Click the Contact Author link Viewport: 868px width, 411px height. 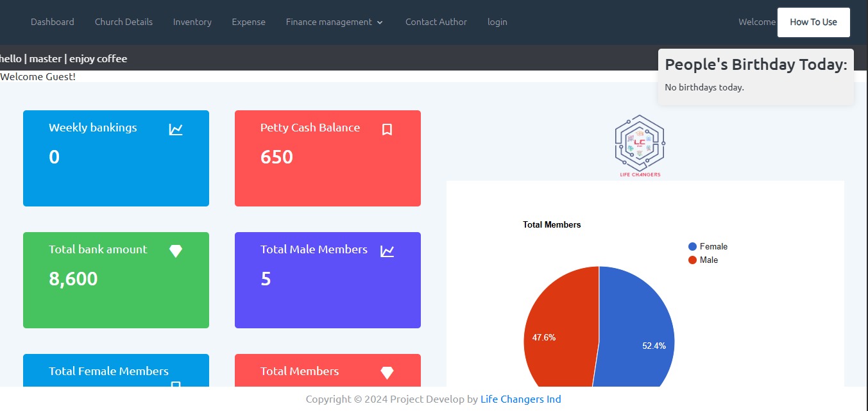[x=436, y=22]
